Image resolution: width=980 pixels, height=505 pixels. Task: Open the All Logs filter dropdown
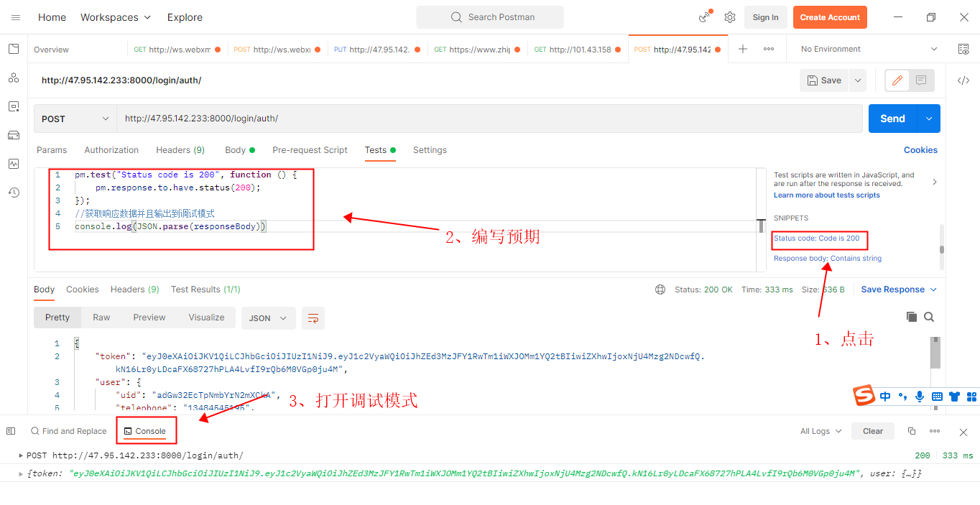[820, 431]
